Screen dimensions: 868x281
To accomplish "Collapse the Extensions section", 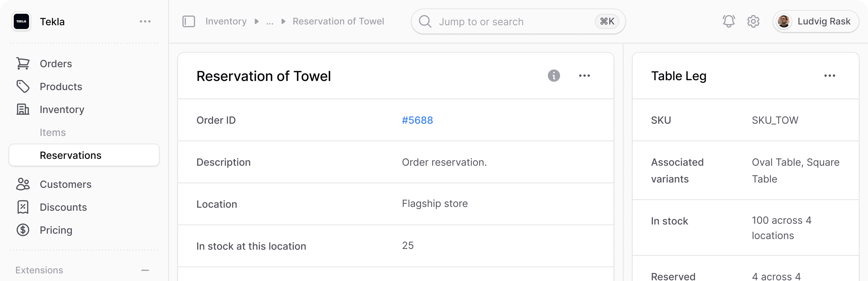I will [145, 270].
